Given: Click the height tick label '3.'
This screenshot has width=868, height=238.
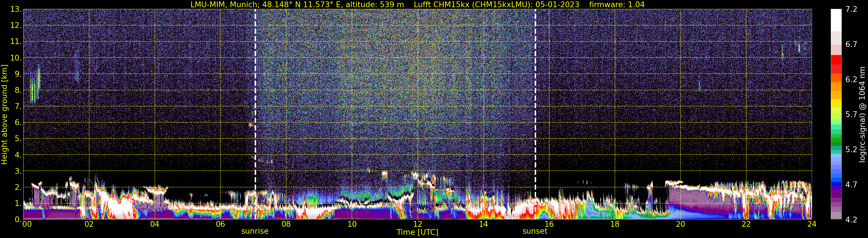Looking at the screenshot, I should 18,171.
